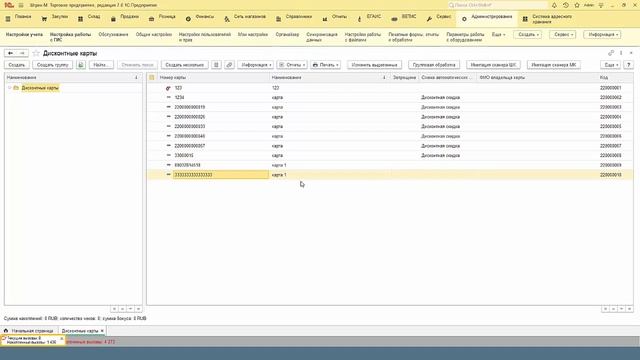Click the copy-item icon beside Создать группу

pos(81,65)
